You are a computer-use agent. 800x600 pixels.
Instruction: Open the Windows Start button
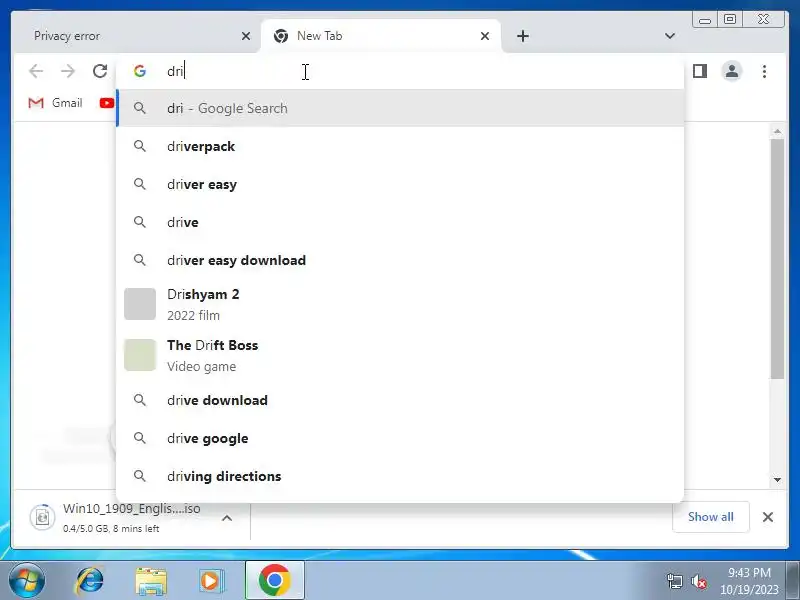pos(27,581)
